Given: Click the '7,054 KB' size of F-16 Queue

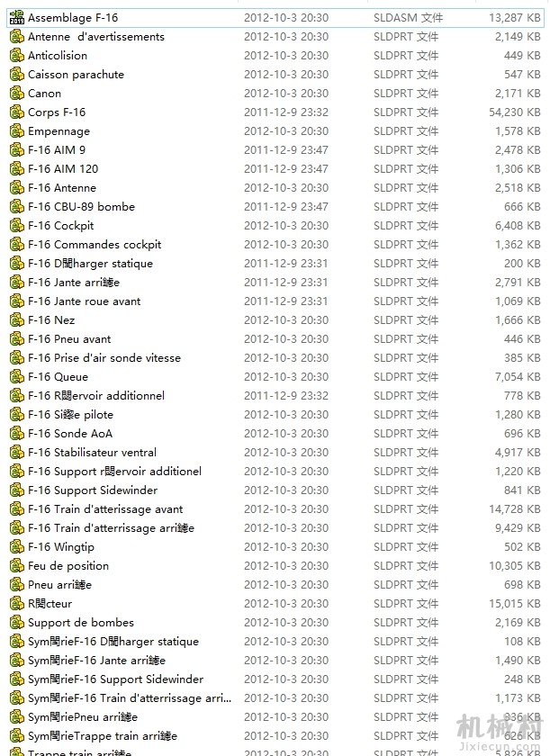Looking at the screenshot, I should 518,377.
